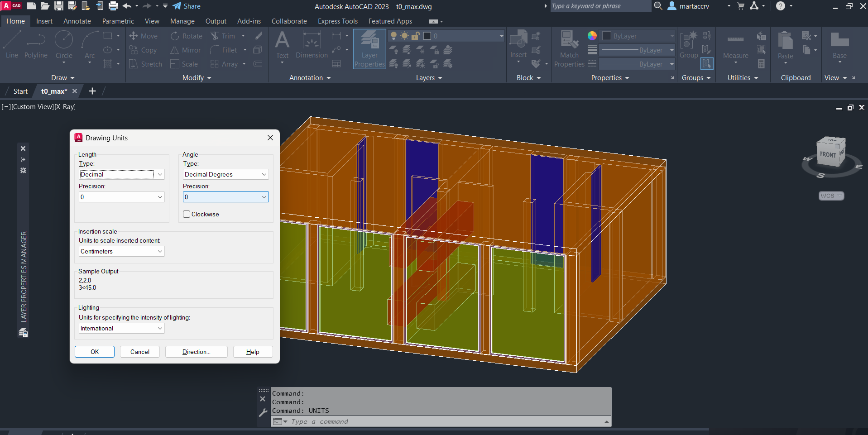Screen dimensions: 868x435
Task: Click the Direction... button
Action: pos(196,352)
